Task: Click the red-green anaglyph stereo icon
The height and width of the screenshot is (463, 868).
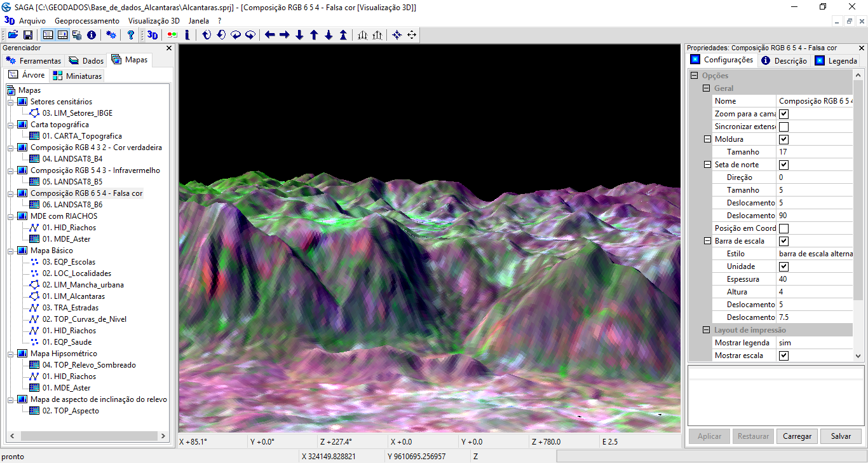Action: pos(172,35)
